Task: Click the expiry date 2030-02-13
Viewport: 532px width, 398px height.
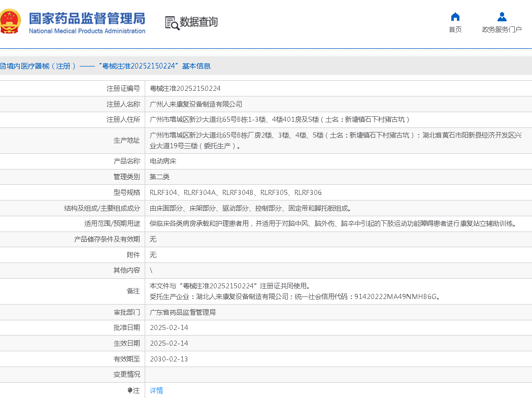Action: point(169,359)
